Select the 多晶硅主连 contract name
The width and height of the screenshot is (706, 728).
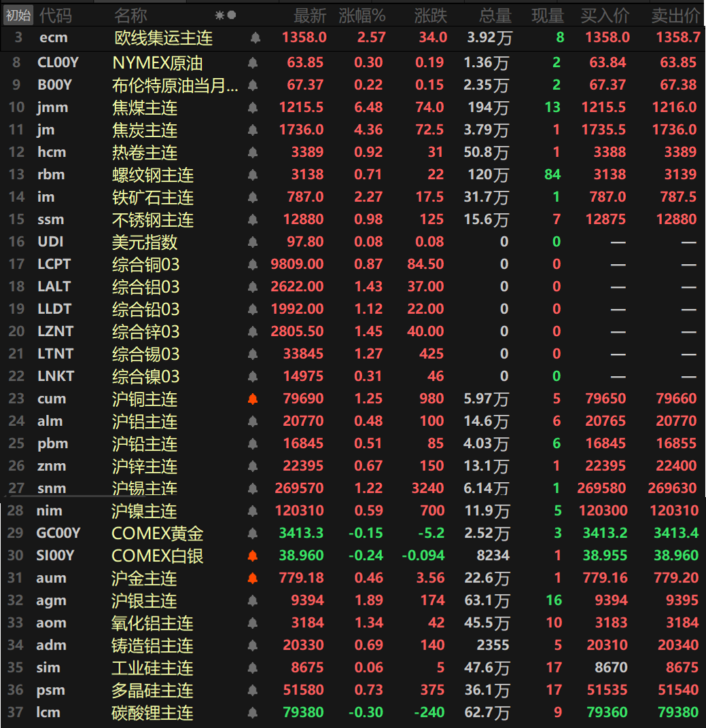pyautogui.click(x=152, y=691)
